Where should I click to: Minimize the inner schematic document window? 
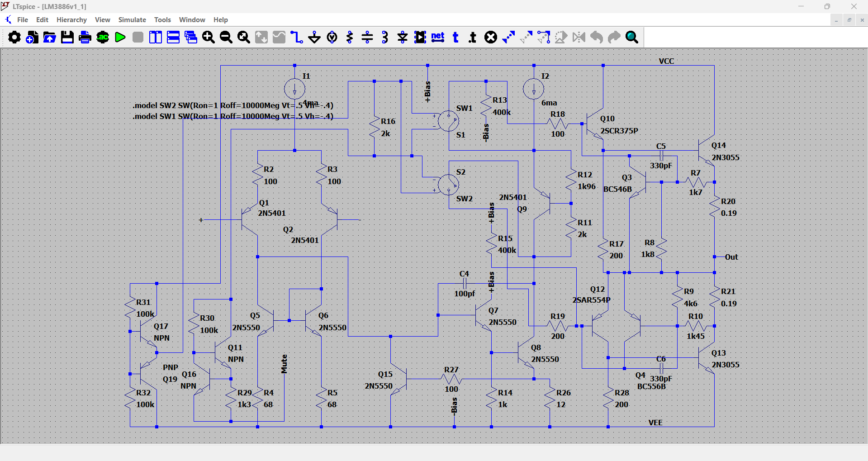click(x=836, y=20)
